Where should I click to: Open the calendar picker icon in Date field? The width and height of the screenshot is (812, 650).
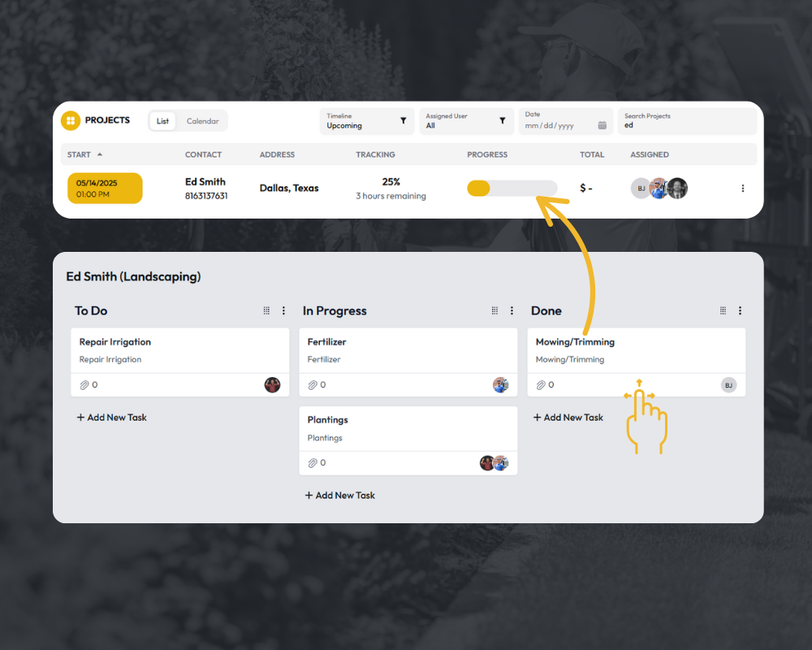point(602,125)
